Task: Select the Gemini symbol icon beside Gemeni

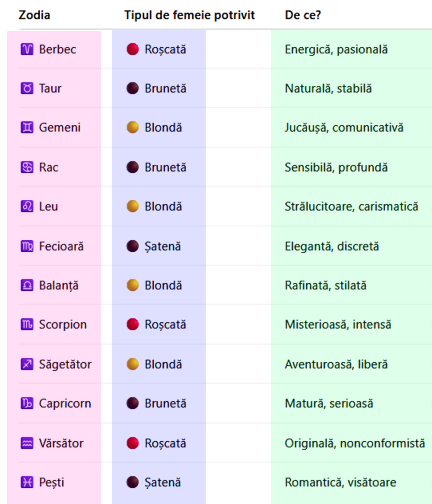Action: click(27, 128)
